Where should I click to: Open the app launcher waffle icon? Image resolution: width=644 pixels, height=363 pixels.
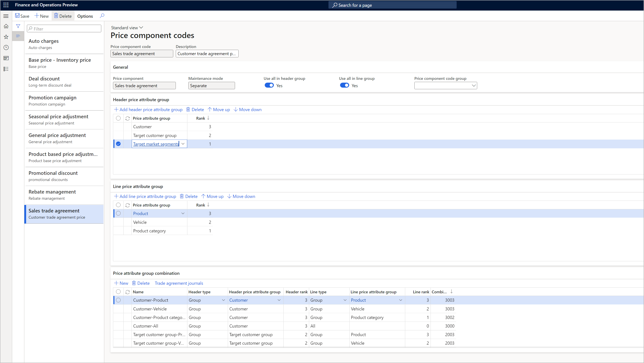coord(6,5)
